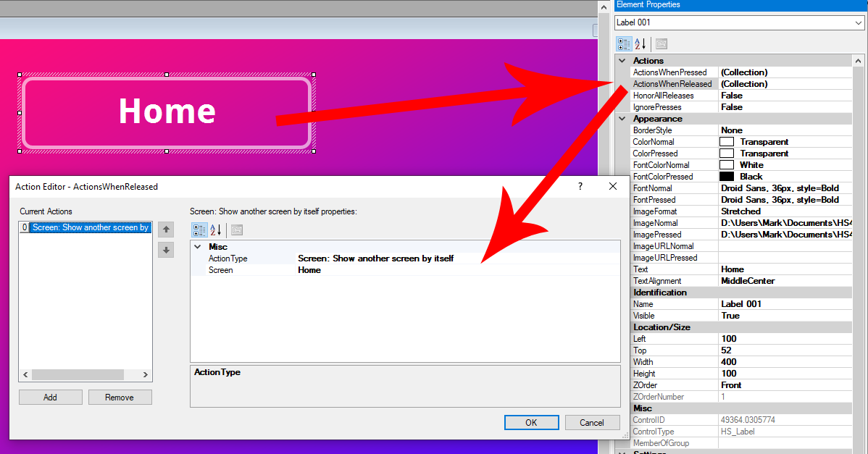This screenshot has height=454, width=868.
Task: Move action up with the up arrow
Action: click(x=166, y=230)
